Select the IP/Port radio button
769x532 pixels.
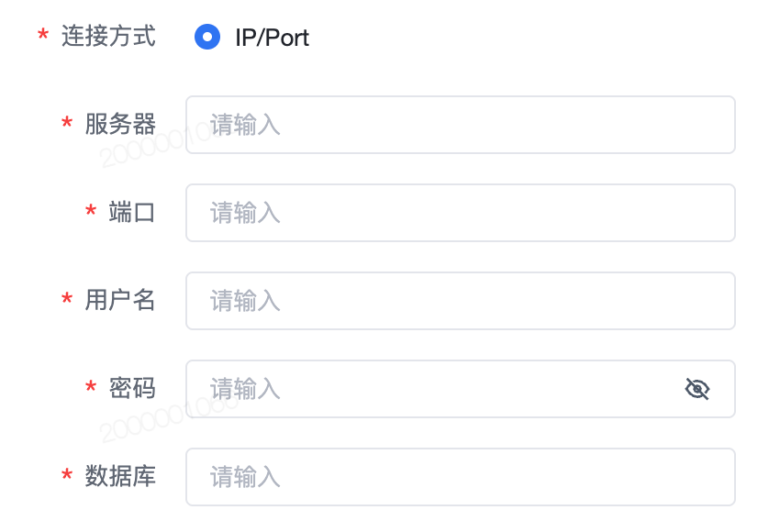tap(207, 37)
